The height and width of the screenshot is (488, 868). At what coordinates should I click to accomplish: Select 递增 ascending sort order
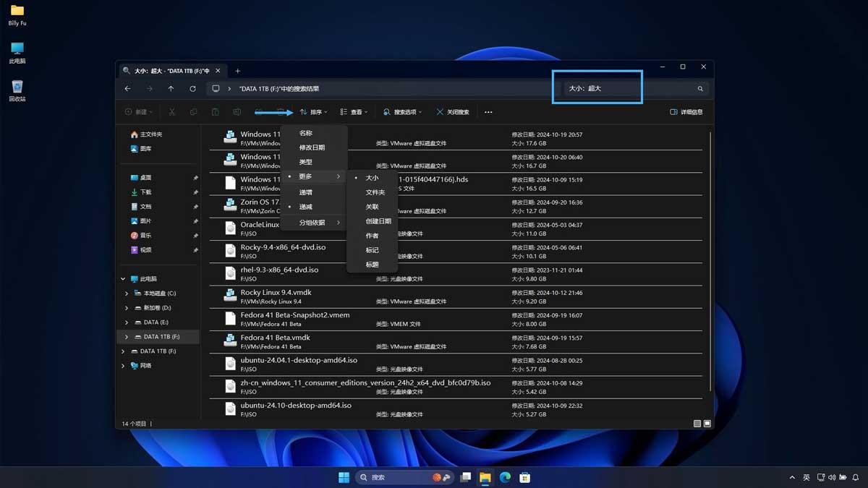pyautogui.click(x=306, y=192)
